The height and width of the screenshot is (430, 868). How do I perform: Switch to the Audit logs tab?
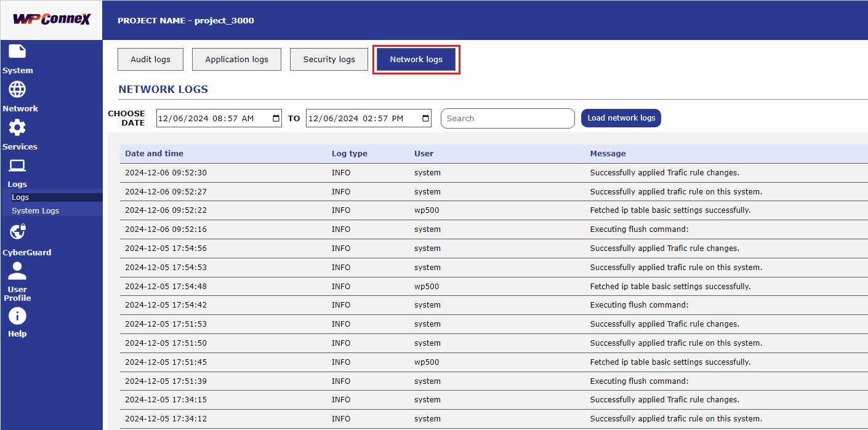150,60
